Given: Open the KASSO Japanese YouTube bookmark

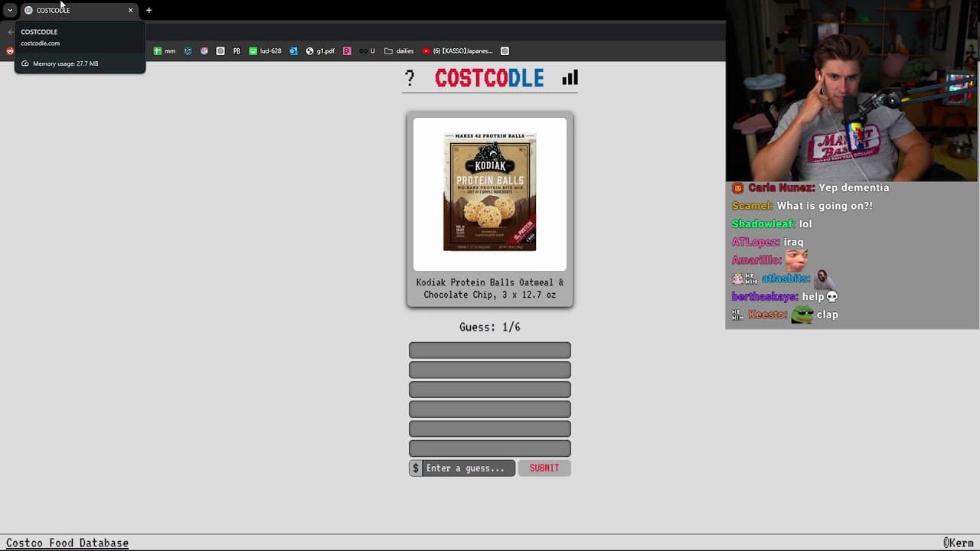Looking at the screenshot, I should [x=458, y=51].
